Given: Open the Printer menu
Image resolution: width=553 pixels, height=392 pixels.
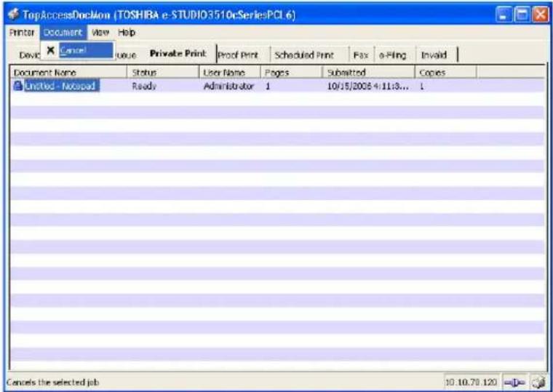Looking at the screenshot, I should (x=22, y=33).
